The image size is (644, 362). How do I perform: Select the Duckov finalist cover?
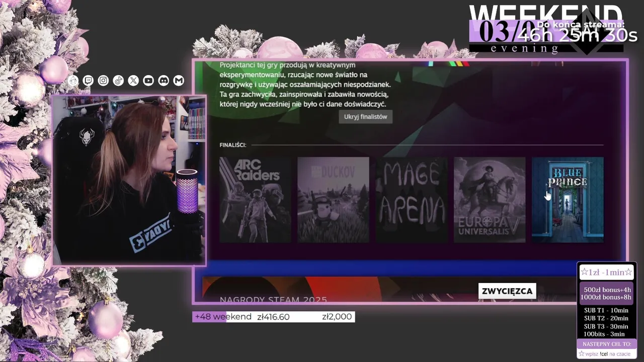pyautogui.click(x=333, y=200)
